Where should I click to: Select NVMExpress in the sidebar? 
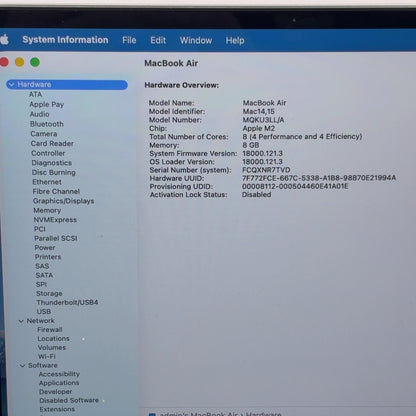pos(55,220)
